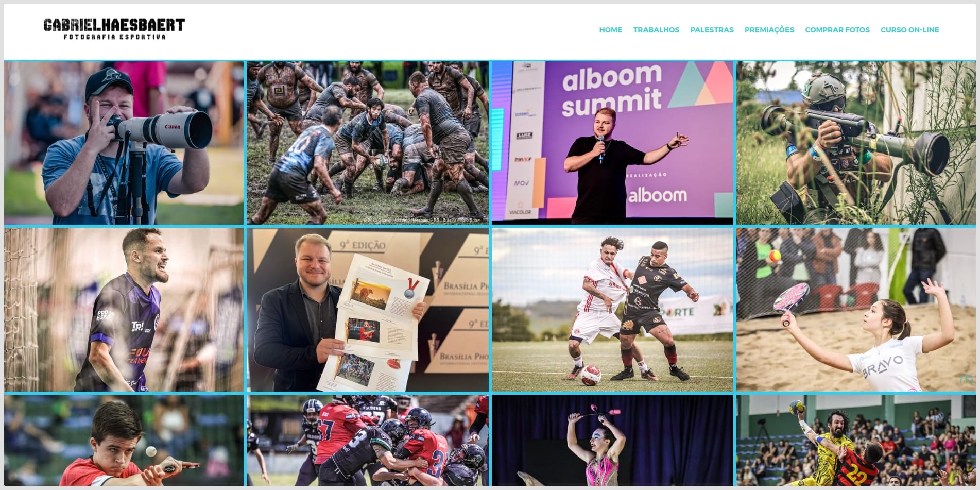Open photographer with Canon lens photo
Screen dimensions: 980x490
click(x=124, y=143)
